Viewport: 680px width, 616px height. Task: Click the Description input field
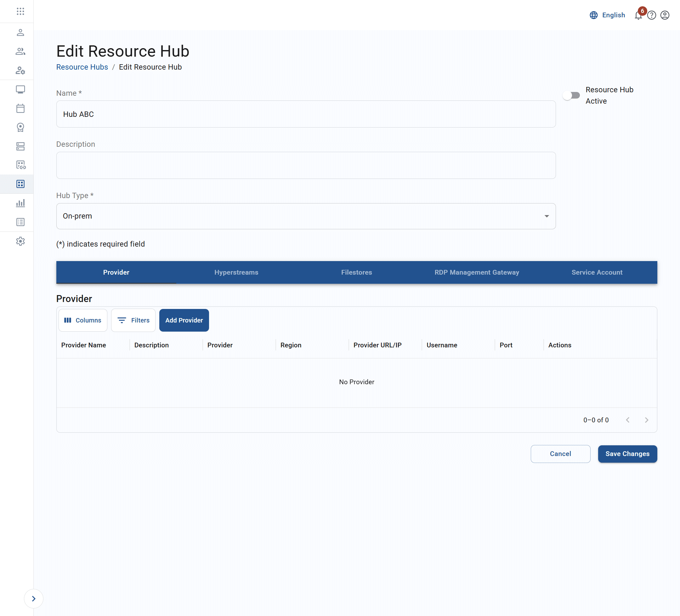306,165
